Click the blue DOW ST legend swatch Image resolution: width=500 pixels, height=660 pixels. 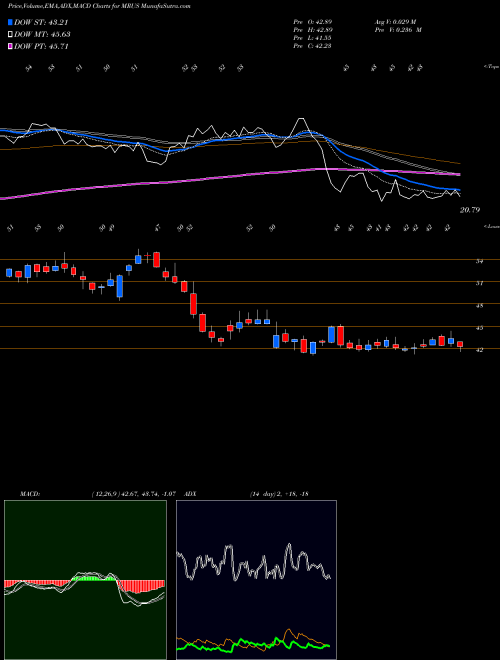click(10, 22)
